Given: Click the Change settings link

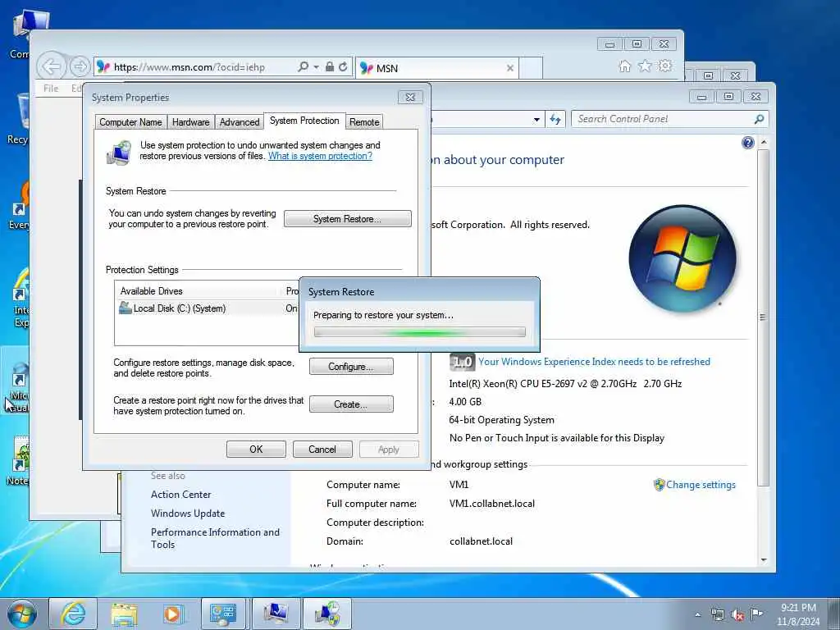Looking at the screenshot, I should [x=701, y=485].
